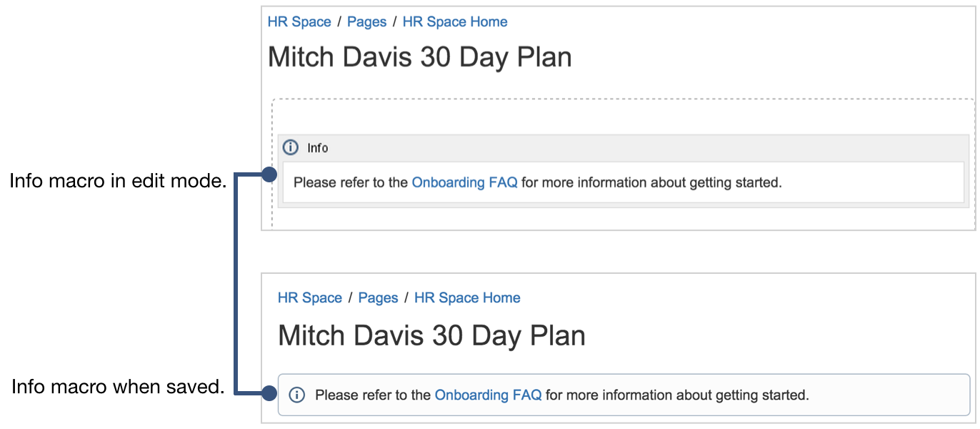Open HR Space Home from the lower breadcrumb

(x=466, y=297)
